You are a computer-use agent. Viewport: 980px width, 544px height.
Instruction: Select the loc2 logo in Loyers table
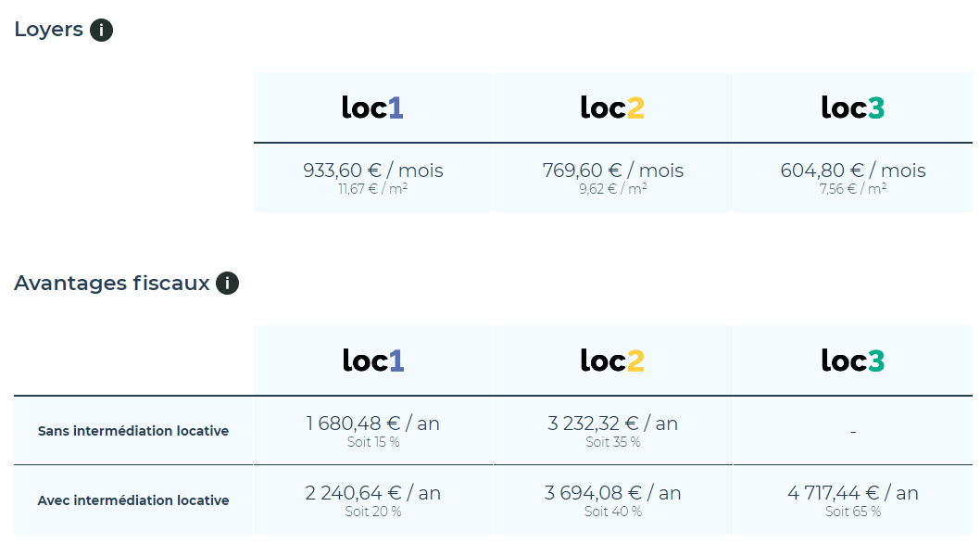(x=612, y=108)
